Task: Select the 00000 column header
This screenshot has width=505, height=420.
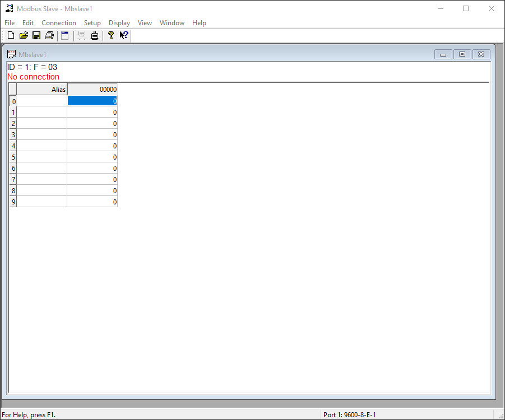Action: point(92,89)
